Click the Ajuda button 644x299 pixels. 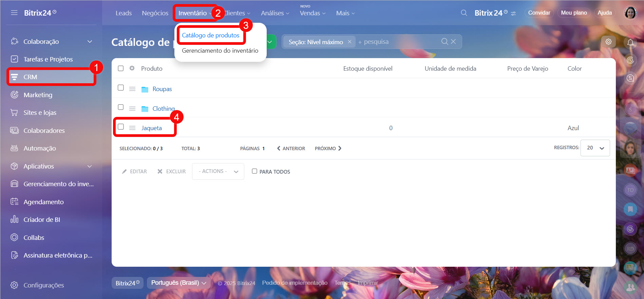(x=605, y=13)
